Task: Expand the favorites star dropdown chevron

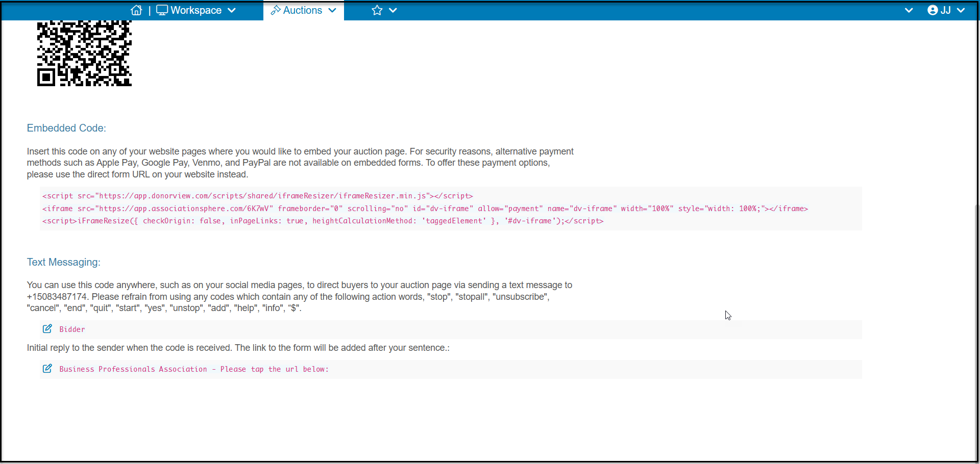Action: [393, 10]
